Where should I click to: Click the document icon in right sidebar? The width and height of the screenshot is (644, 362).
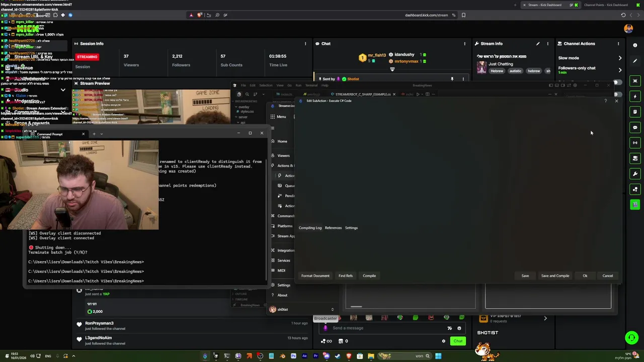point(635,112)
